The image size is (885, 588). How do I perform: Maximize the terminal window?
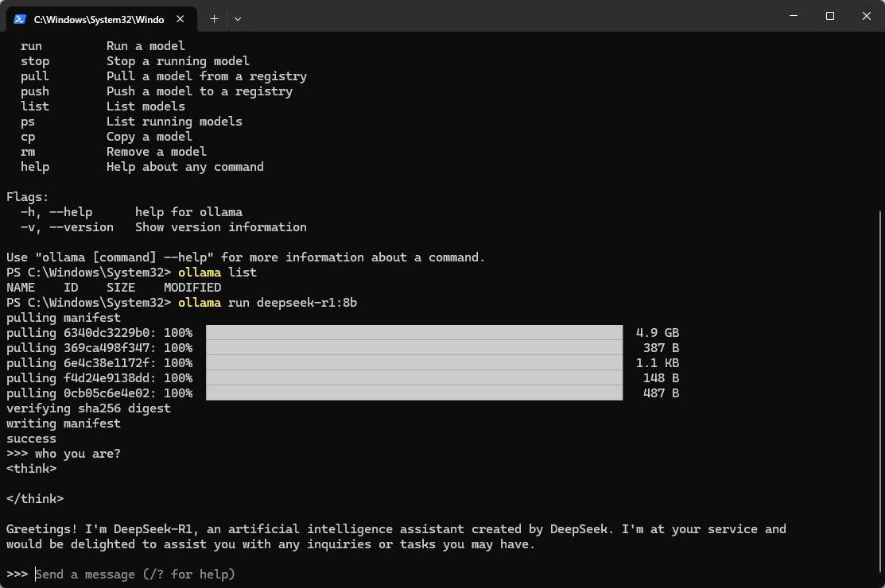tap(829, 16)
